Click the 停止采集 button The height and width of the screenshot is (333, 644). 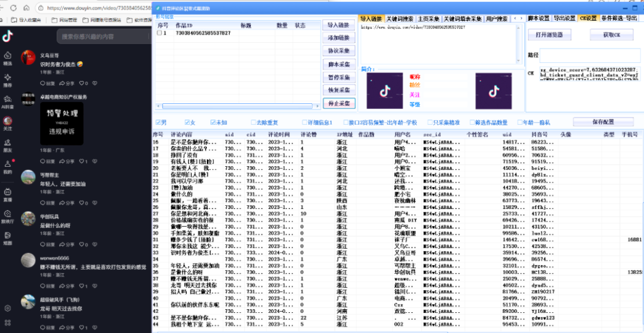pyautogui.click(x=338, y=104)
